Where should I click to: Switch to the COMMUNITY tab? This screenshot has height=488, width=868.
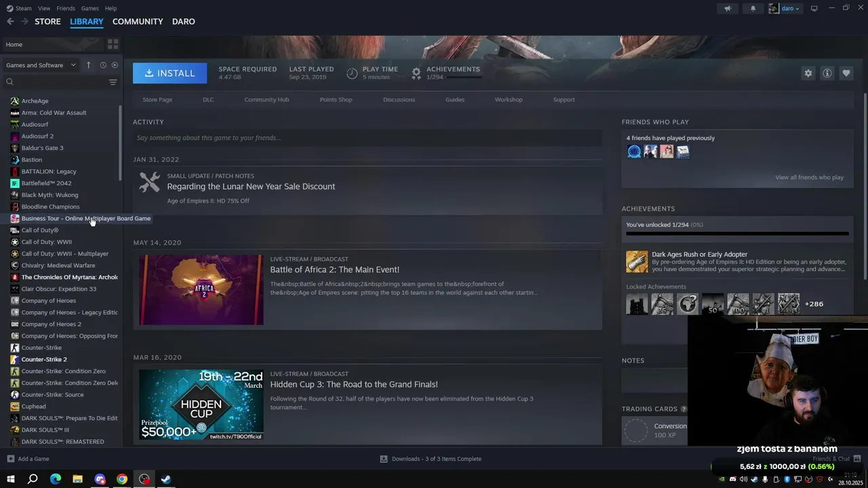138,22
